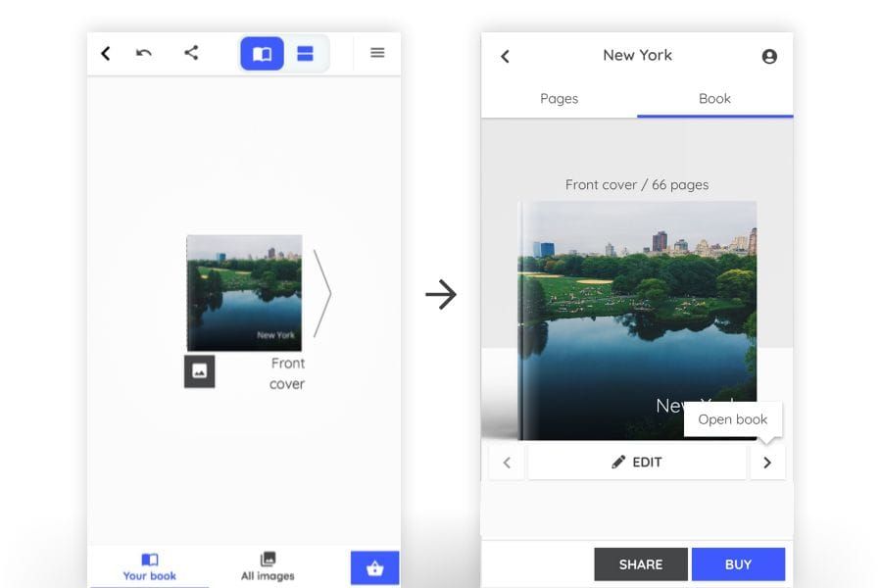This screenshot has width=881, height=588.
Task: Select the Book tab
Action: coord(714,99)
